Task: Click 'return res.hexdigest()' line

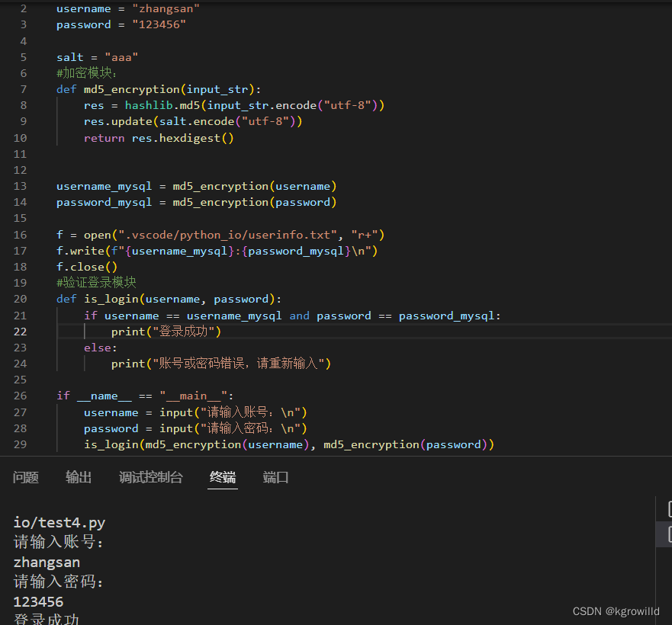Action: click(x=159, y=138)
